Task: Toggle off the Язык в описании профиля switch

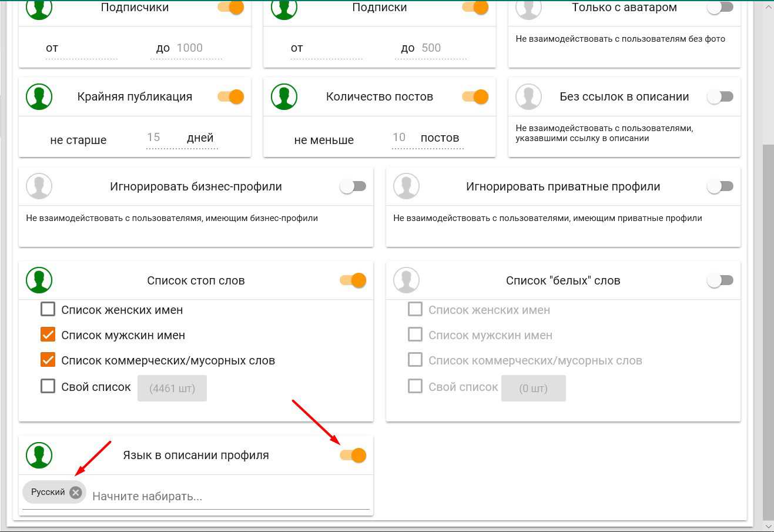Action: point(353,456)
